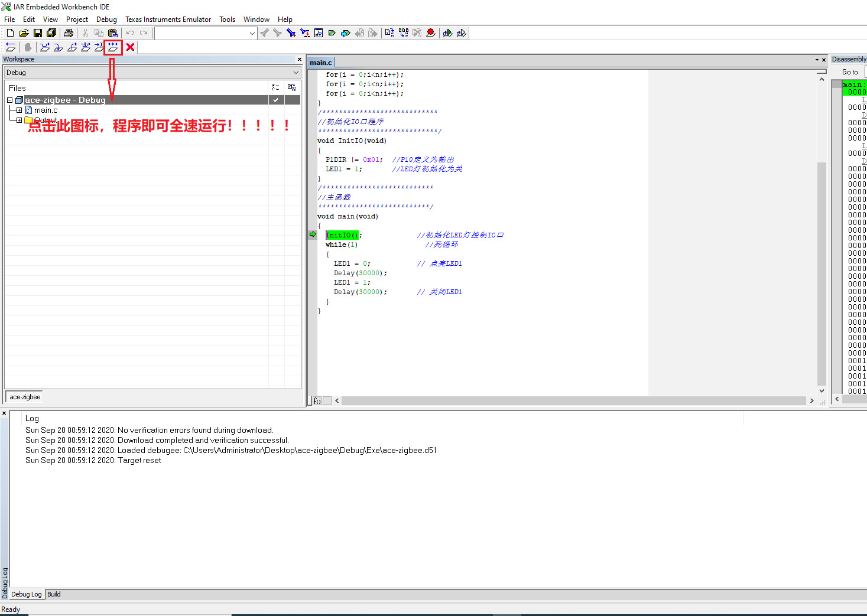Click the Go debug button to run at full speed
Image resolution: width=867 pixels, height=616 pixels.
click(x=113, y=47)
